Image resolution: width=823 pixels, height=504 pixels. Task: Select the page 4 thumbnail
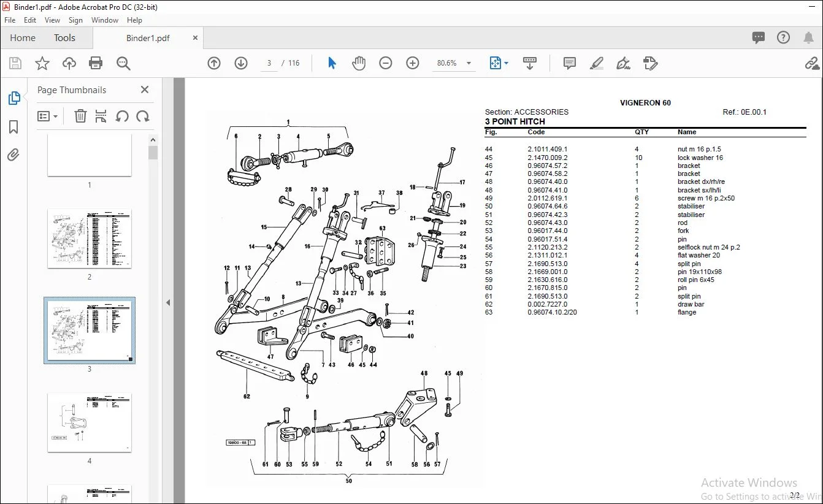click(90, 422)
